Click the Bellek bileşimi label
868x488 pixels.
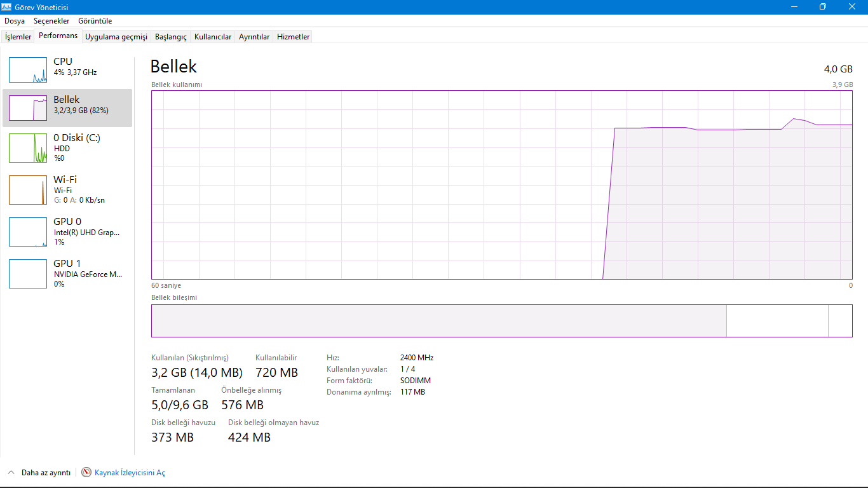click(x=174, y=297)
